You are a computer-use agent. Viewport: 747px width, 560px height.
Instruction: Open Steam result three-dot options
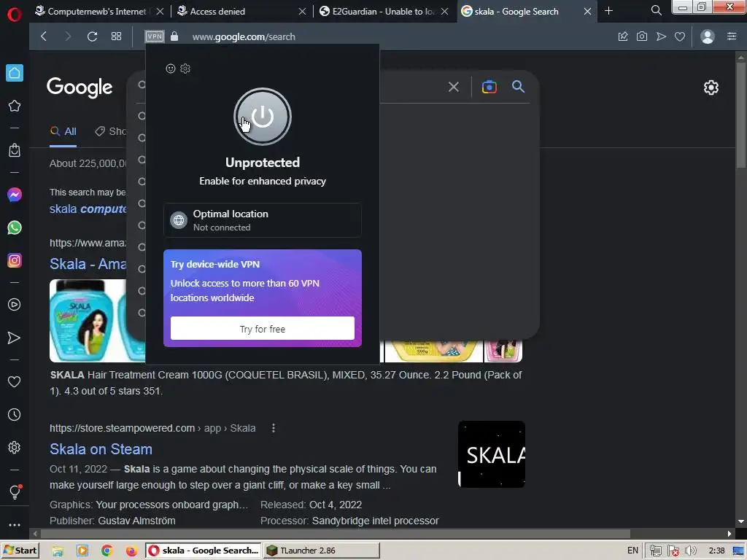pos(274,428)
